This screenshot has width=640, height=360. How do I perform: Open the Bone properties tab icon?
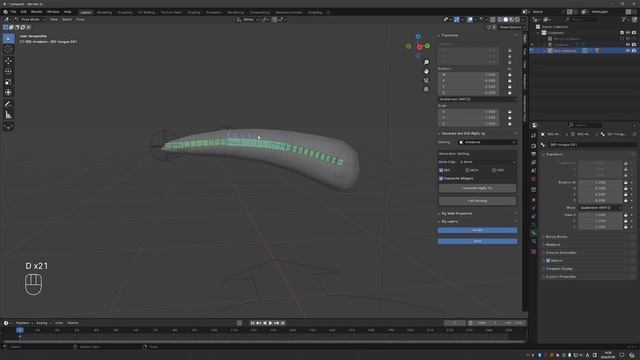tap(533, 233)
